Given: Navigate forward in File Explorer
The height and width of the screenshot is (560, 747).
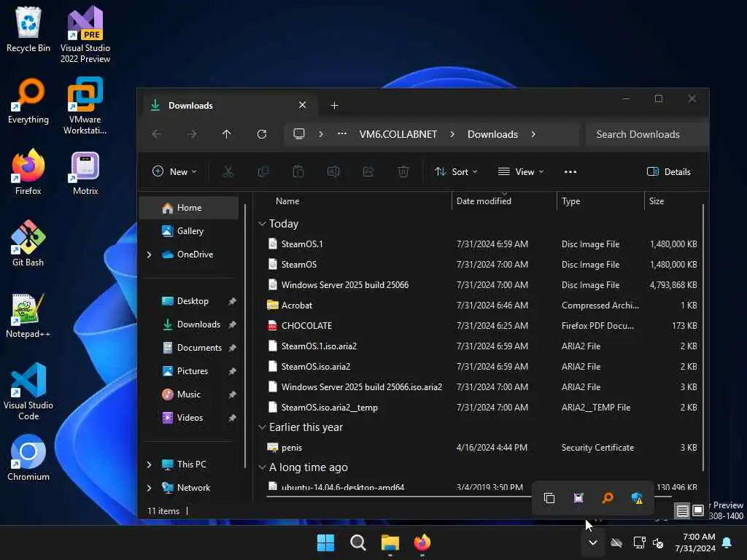Looking at the screenshot, I should point(192,134).
